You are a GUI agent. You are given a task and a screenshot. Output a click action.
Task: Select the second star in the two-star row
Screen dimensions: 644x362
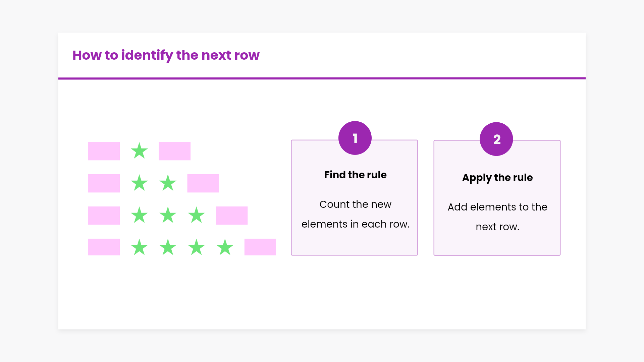click(x=168, y=183)
